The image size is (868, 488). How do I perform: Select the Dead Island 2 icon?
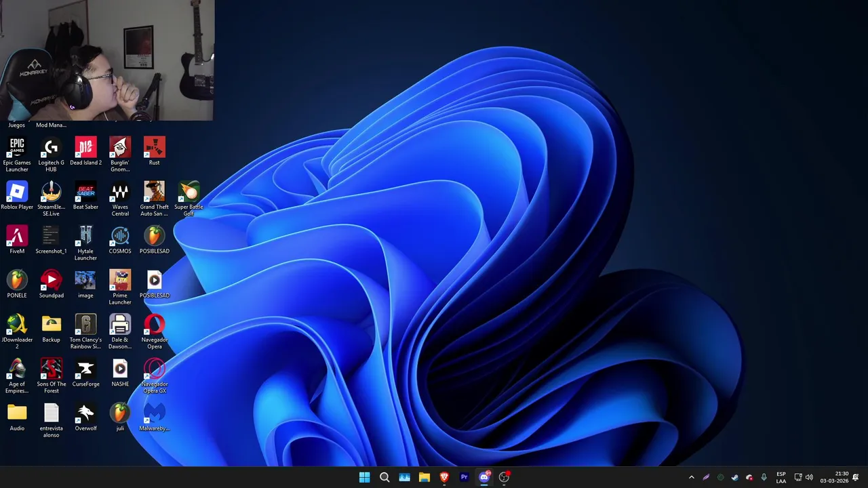[x=85, y=152]
